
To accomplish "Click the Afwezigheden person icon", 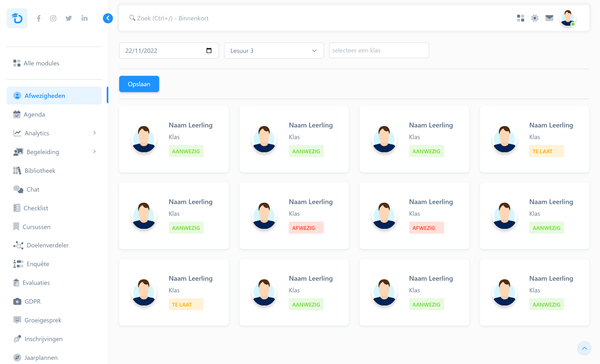I will click(x=17, y=96).
